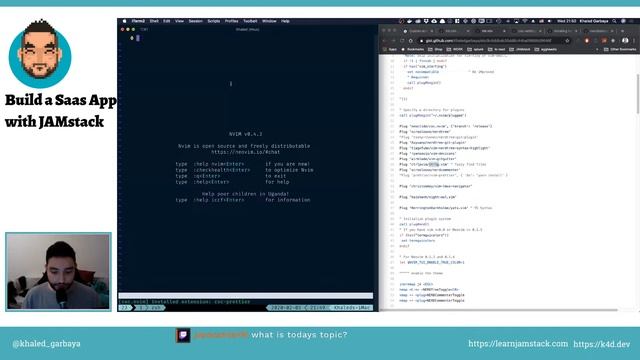Open the View menu
This screenshot has width=640, height=360.
click(179, 21)
